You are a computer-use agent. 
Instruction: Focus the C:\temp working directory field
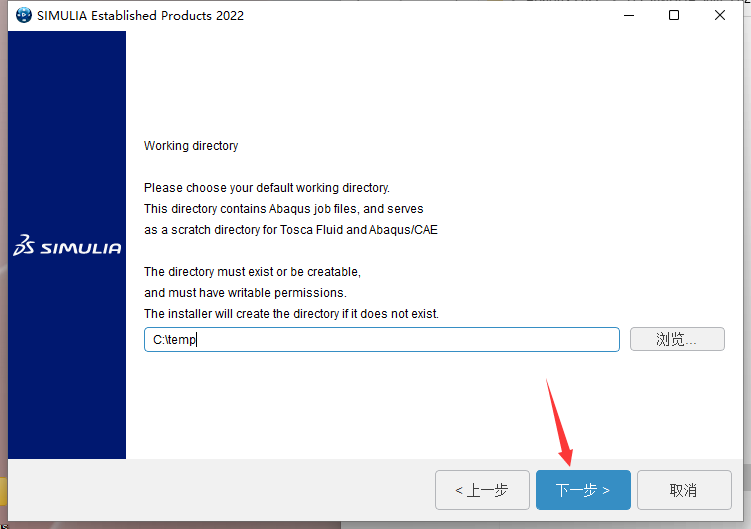pos(382,339)
